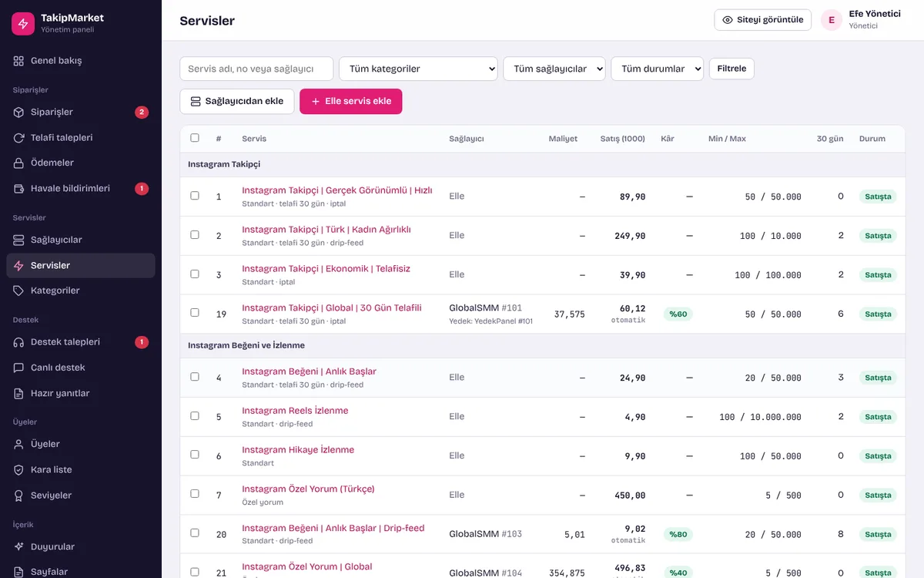Open Sayfalar in the sidebar menu
Viewport: 924px width, 578px height.
tap(81, 571)
